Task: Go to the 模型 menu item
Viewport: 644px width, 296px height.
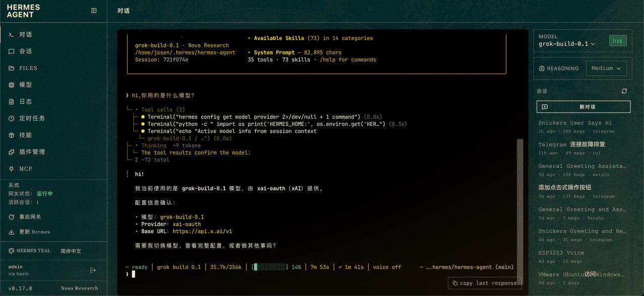Action: coord(53,85)
